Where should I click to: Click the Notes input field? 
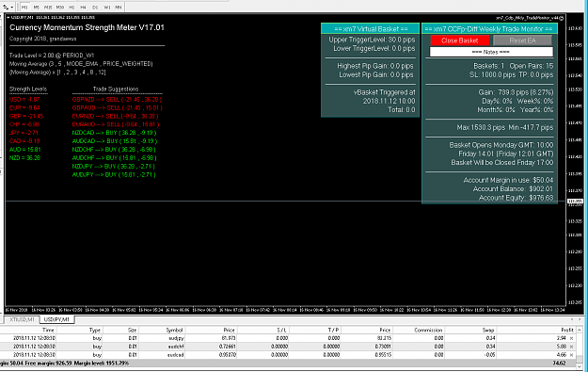491,52
